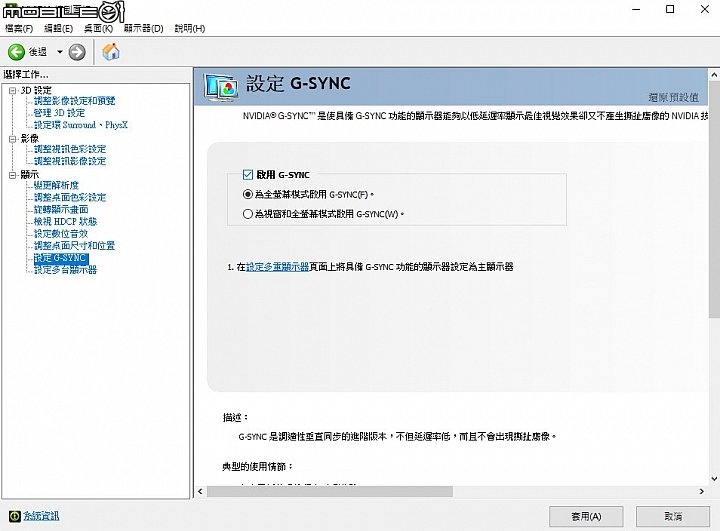Click 還原預設值 restore defaults link
Viewport: 720px width, 531px height.
coord(674,97)
